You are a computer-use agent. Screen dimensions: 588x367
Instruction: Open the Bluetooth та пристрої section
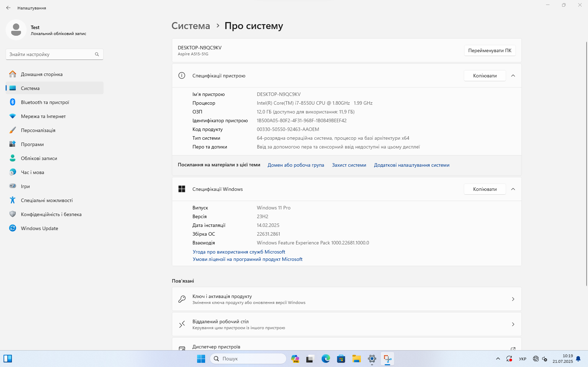(x=45, y=102)
